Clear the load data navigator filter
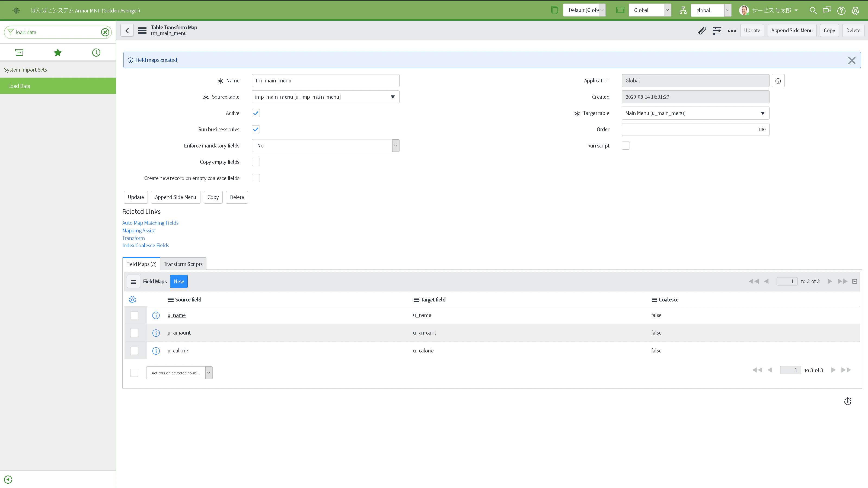The image size is (868, 488). point(105,32)
